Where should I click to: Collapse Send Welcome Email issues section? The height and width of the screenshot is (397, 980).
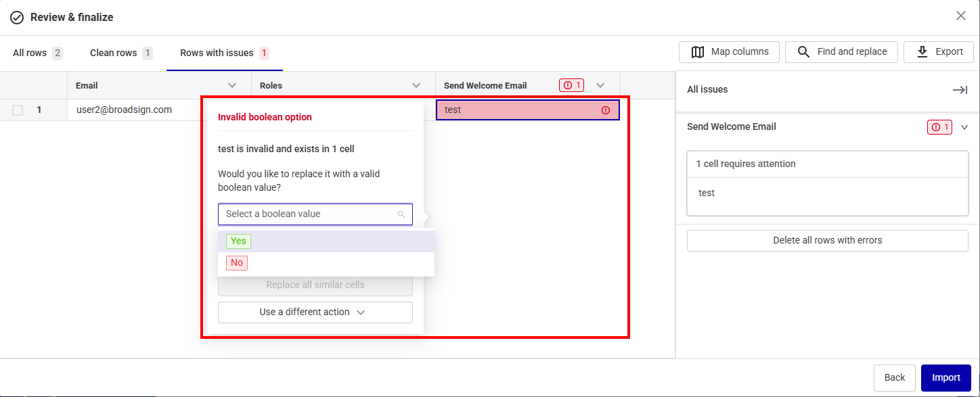[964, 126]
